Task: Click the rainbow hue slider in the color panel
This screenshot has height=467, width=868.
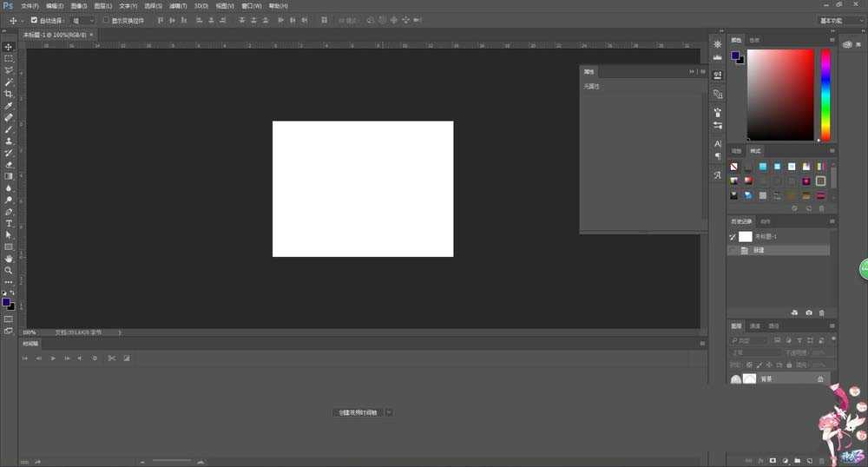Action: [825, 94]
